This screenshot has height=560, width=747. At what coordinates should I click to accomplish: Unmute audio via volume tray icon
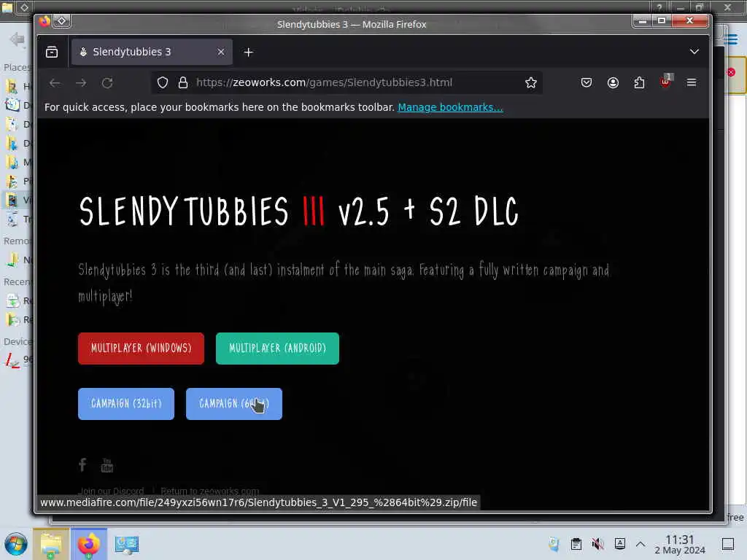tap(598, 544)
